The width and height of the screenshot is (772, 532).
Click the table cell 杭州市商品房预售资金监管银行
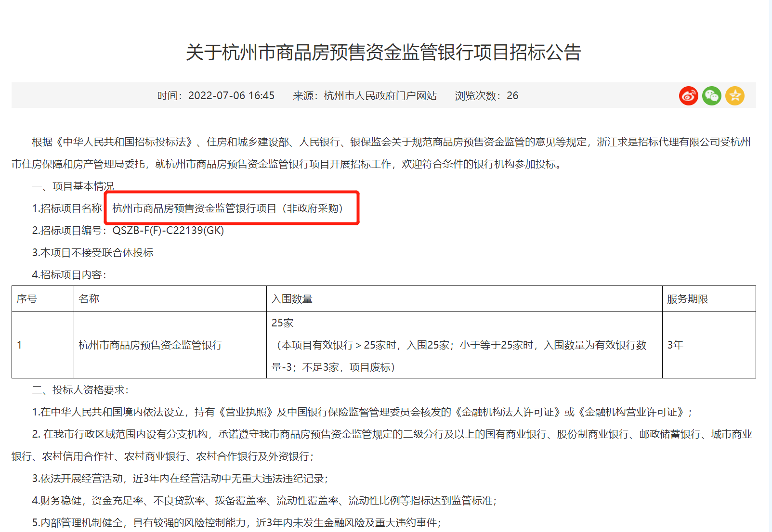pyautogui.click(x=150, y=345)
